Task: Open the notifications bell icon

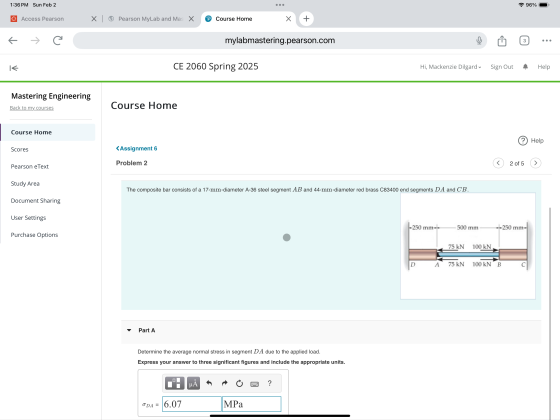Action: (x=525, y=67)
